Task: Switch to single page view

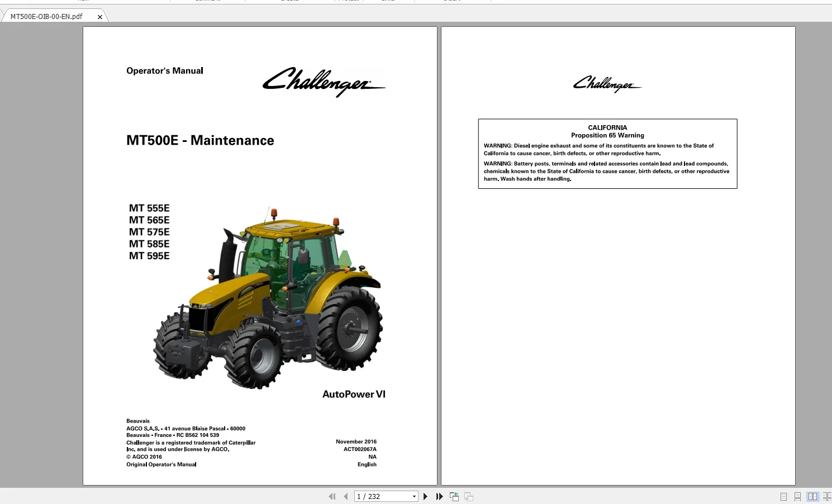Action: coord(783,497)
